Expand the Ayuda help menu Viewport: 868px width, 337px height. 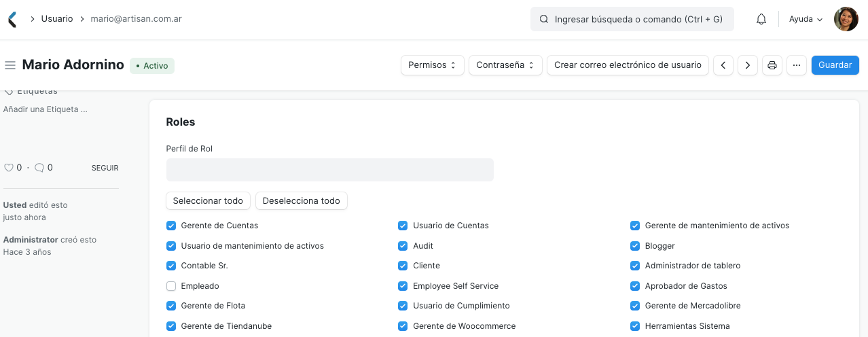pyautogui.click(x=806, y=20)
